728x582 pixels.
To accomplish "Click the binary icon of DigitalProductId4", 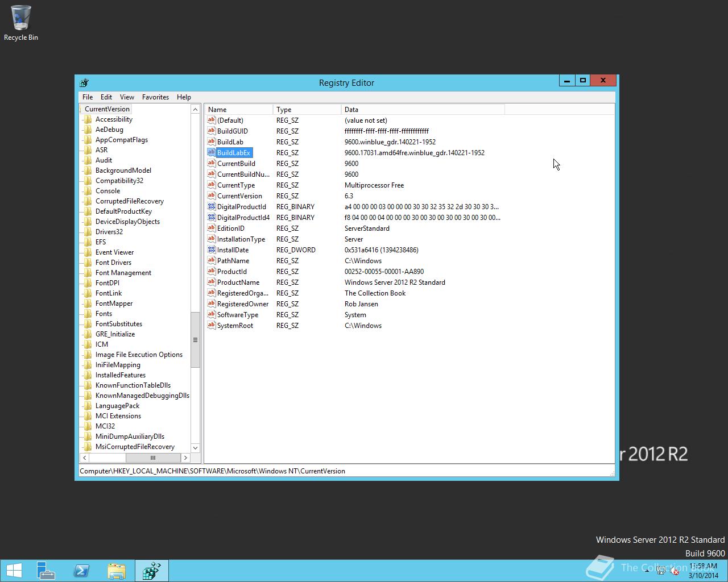I will click(212, 217).
